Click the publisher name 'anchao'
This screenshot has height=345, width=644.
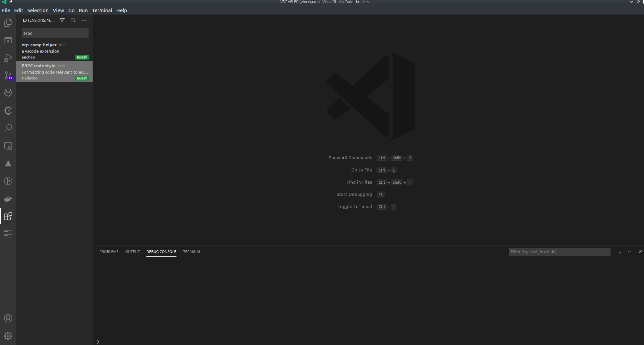[28, 57]
